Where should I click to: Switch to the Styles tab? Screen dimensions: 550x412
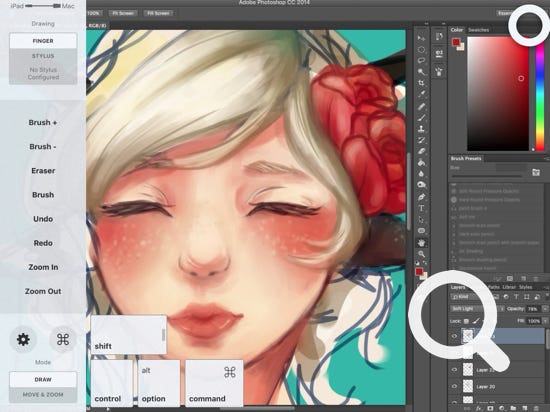[525, 287]
